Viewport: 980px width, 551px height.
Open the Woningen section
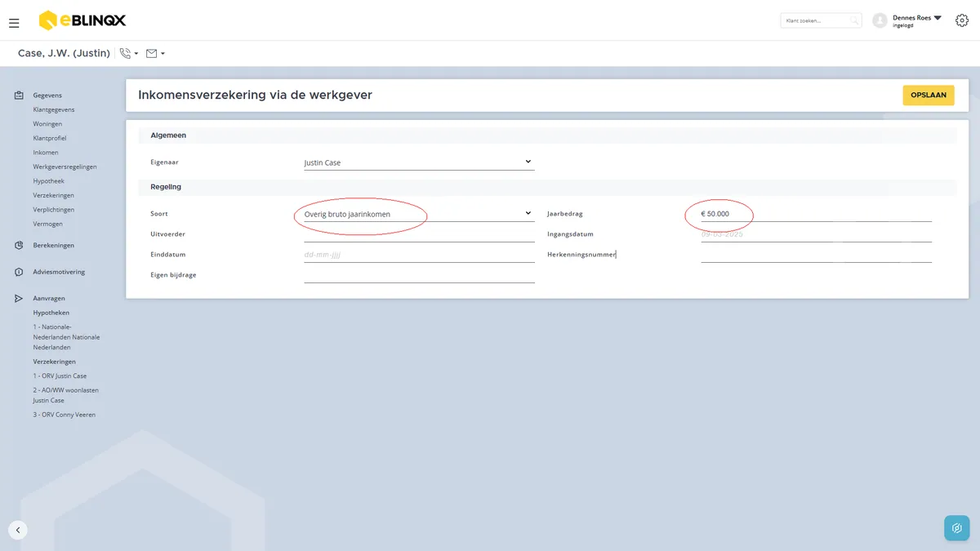47,124
